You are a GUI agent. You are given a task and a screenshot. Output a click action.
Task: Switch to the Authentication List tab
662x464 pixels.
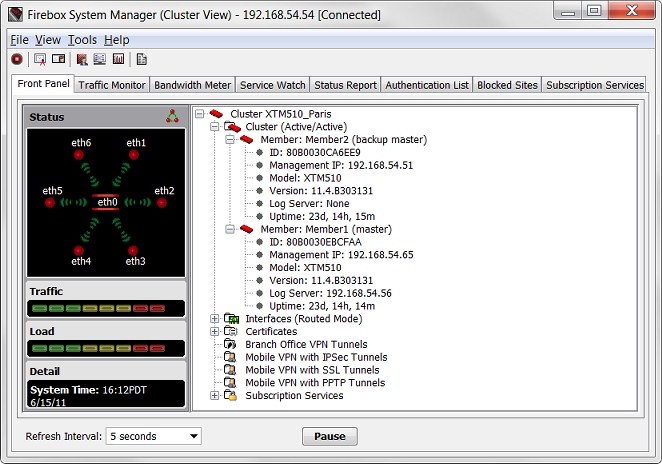pos(427,85)
